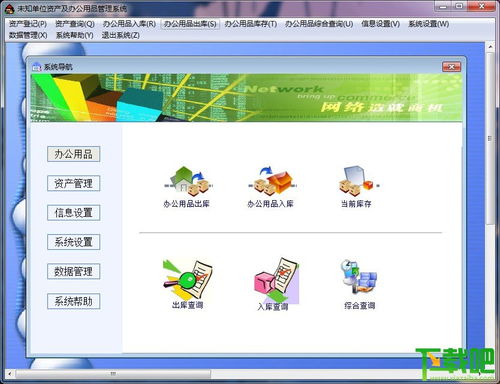500x384 pixels.
Task: Open the 办公用品综合查询(U) menu
Action: 319,24
